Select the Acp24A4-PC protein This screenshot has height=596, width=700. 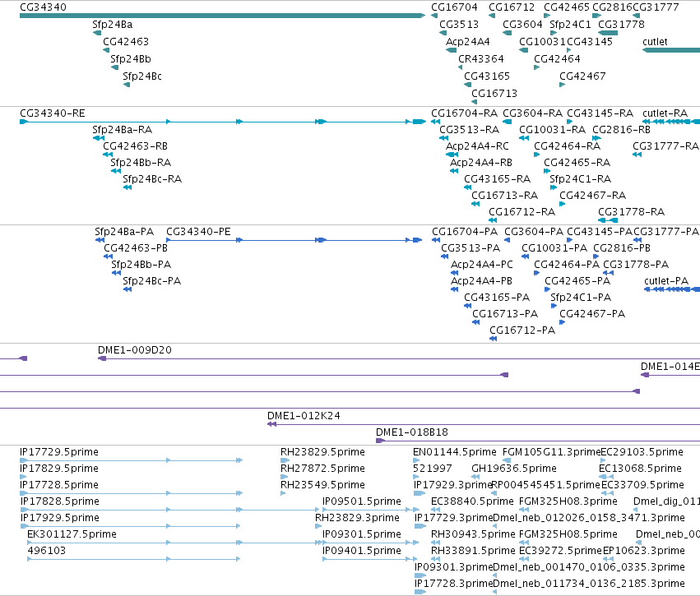coord(454,273)
